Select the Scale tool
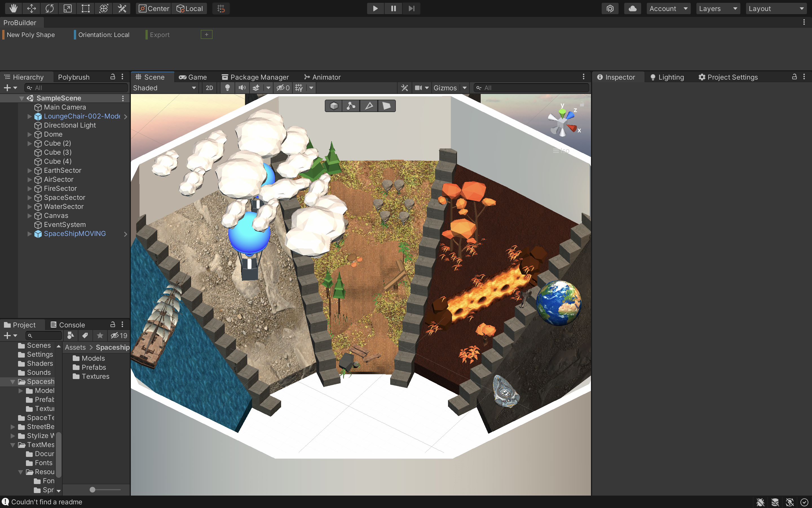This screenshot has height=508, width=812. pos(67,8)
